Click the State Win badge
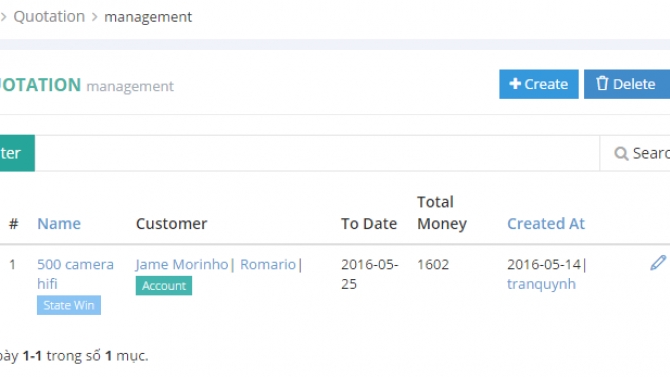670x377 pixels. coord(69,305)
